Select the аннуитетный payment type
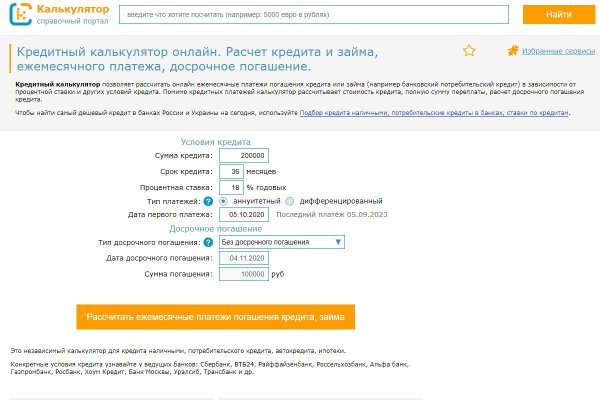 tap(223, 200)
